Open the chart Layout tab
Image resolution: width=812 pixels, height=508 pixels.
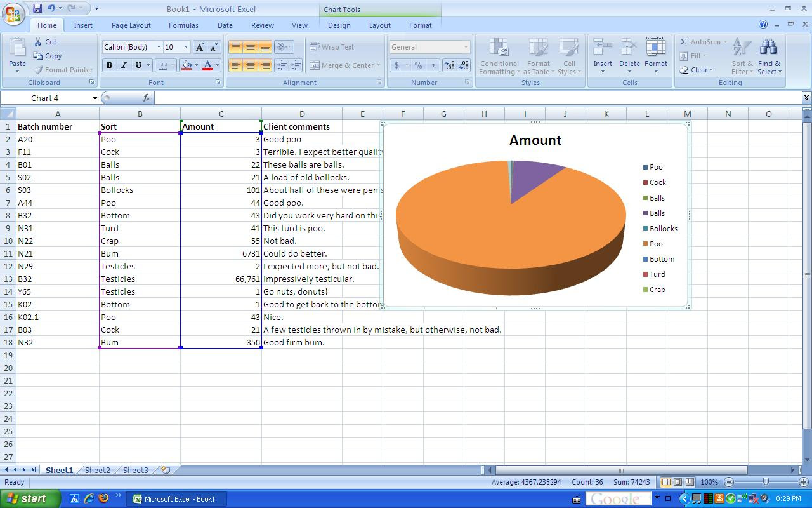(x=380, y=25)
